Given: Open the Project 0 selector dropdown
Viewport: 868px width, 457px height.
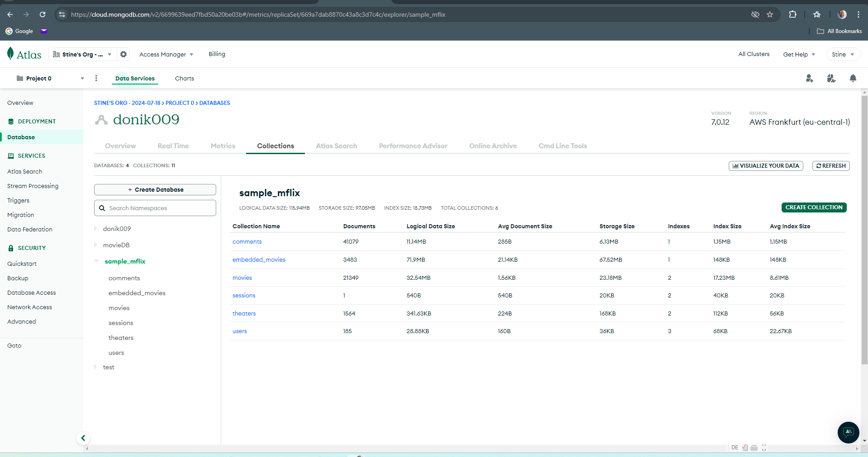Looking at the screenshot, I should tap(50, 78).
